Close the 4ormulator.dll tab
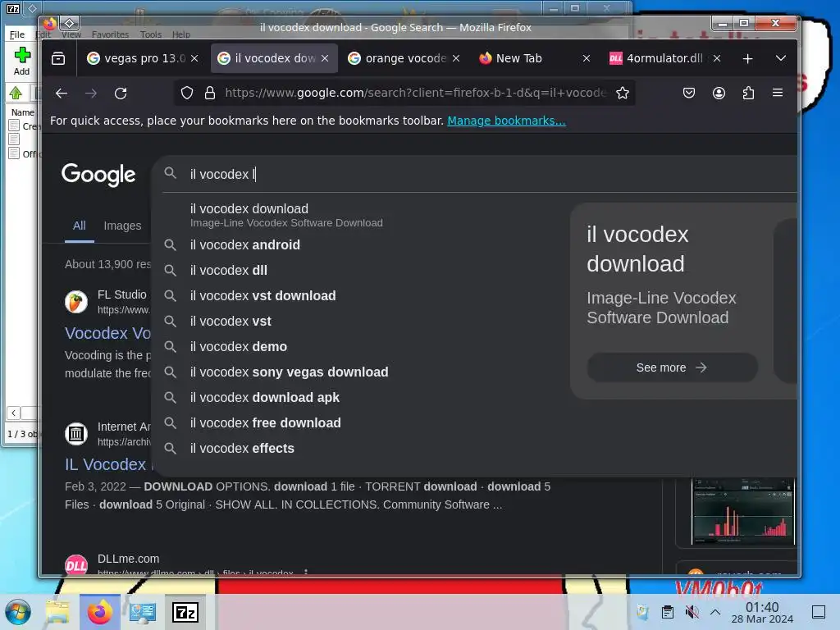Screen dimensions: 840x630 coord(717,58)
